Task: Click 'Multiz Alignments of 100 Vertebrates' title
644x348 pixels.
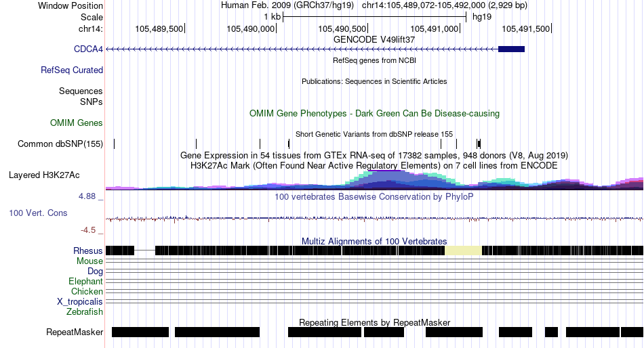Action: tap(374, 241)
